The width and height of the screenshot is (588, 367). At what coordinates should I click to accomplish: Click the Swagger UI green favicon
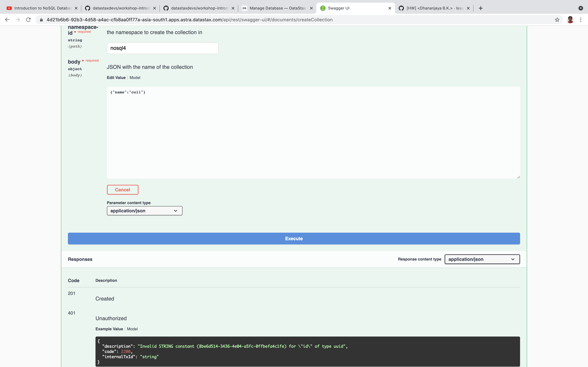tap(323, 8)
